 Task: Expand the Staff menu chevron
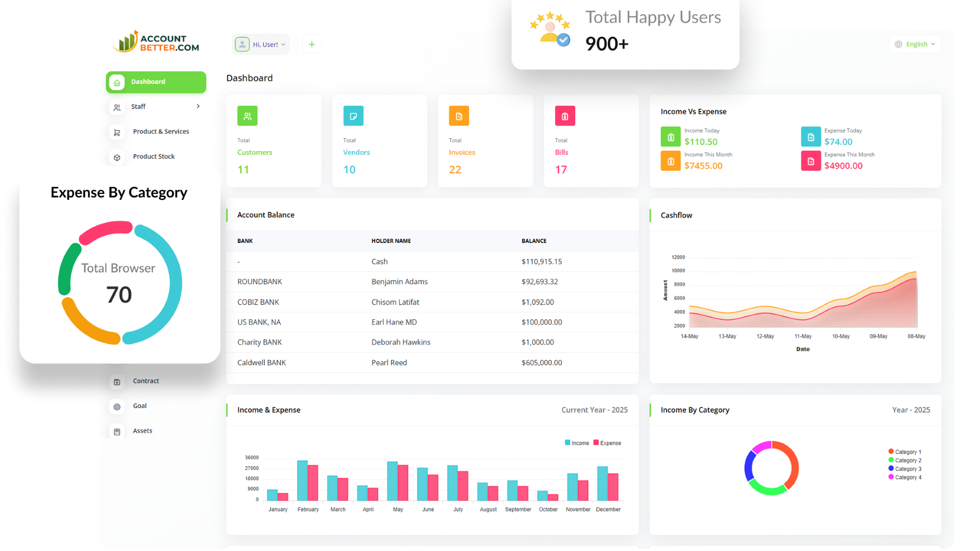point(198,106)
